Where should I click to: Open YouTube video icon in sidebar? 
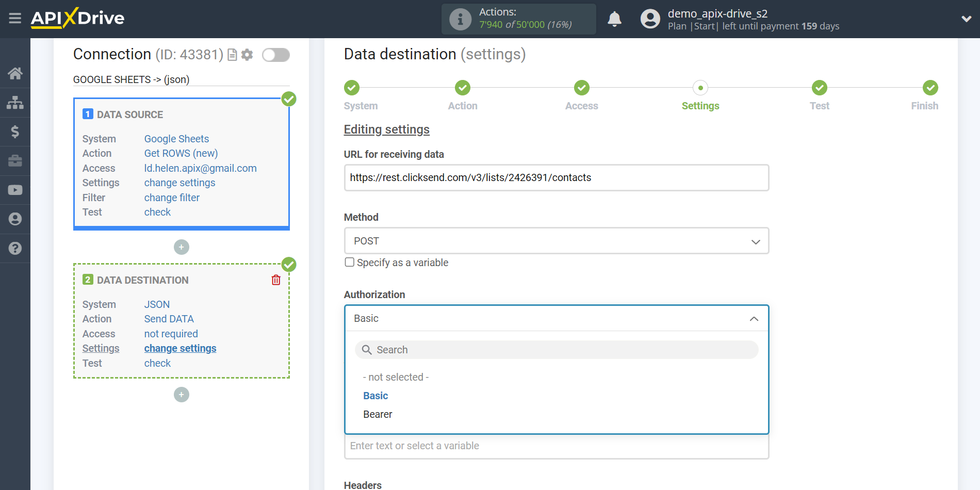point(15,190)
